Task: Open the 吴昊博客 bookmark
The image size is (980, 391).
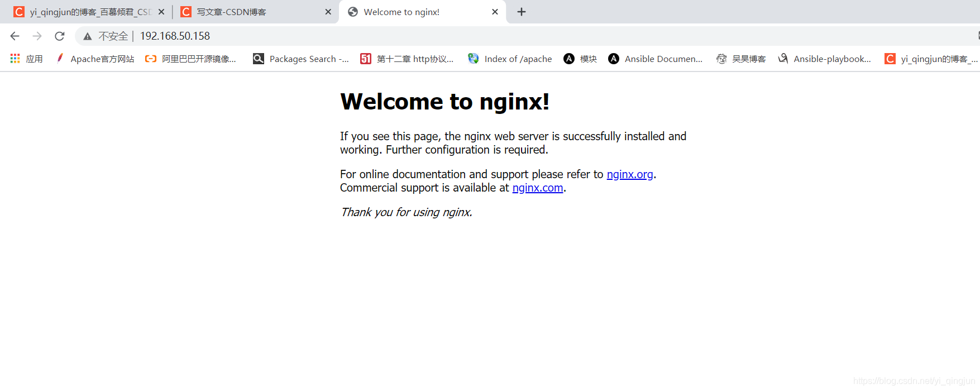Action: [x=741, y=59]
